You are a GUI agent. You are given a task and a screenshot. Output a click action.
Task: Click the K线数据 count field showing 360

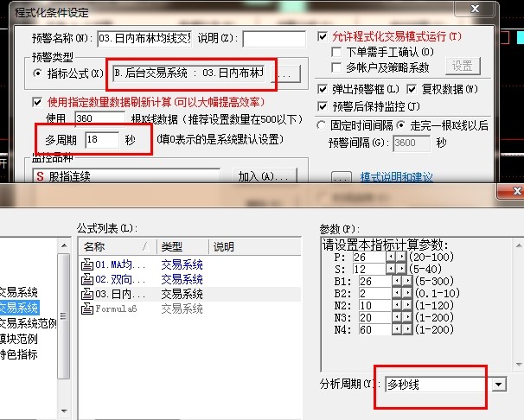click(x=100, y=118)
